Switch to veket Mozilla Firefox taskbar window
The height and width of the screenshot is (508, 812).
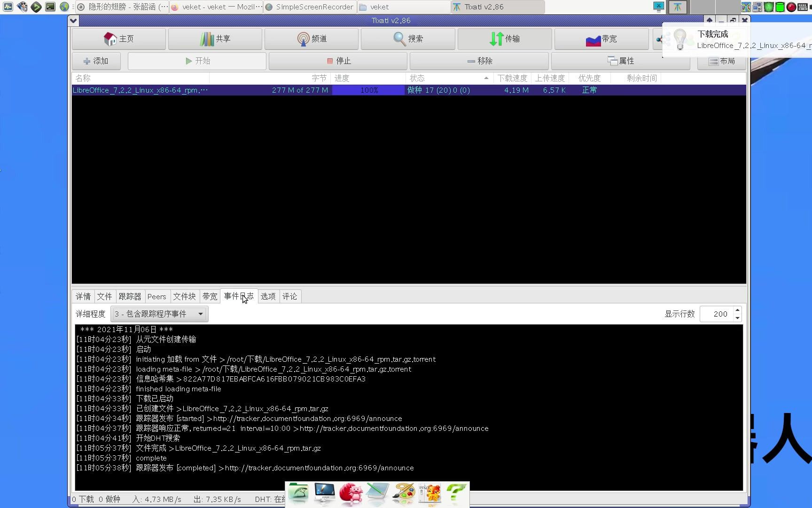pyautogui.click(x=216, y=7)
